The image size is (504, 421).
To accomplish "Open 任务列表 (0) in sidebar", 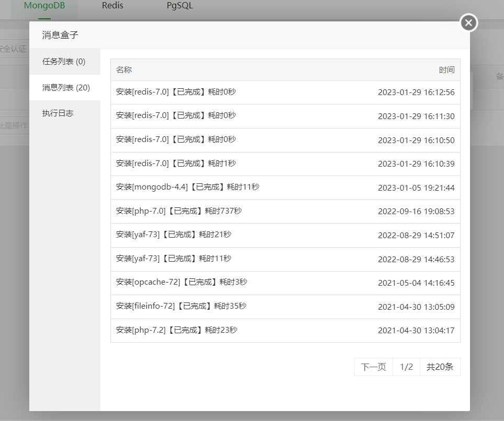I will [65, 62].
